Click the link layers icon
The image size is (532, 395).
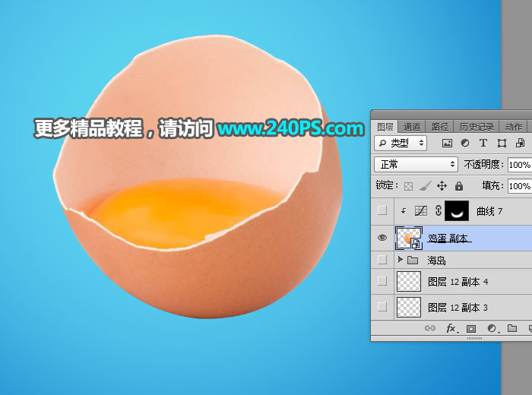tap(430, 328)
